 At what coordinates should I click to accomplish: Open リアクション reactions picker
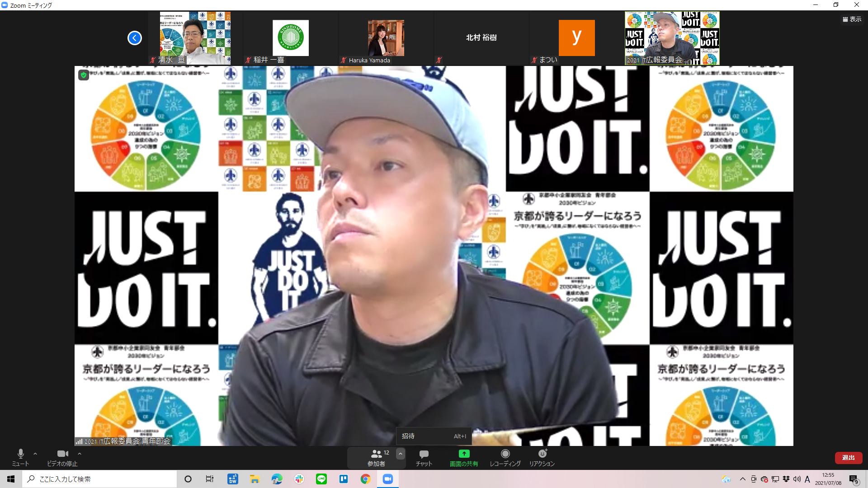542,457
